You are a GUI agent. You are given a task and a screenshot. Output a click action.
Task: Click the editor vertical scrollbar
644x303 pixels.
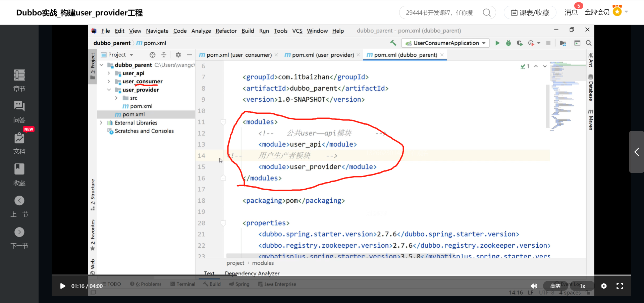(x=547, y=106)
